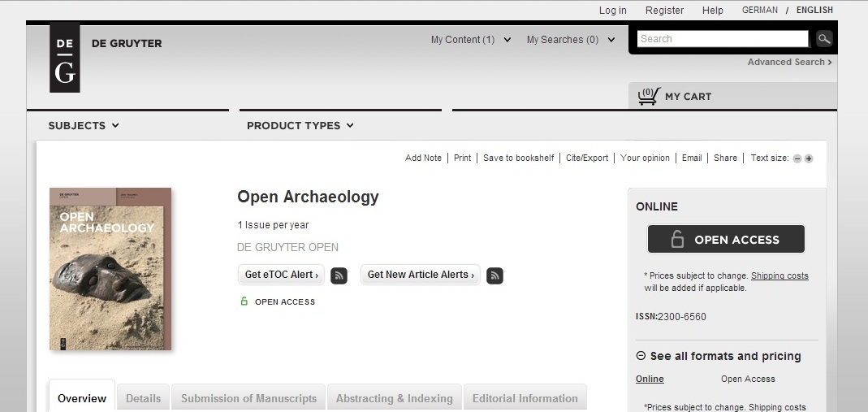Viewport: 868px width, 412px height.
Task: Open the My Cart shopping cart icon
Action: 648,96
